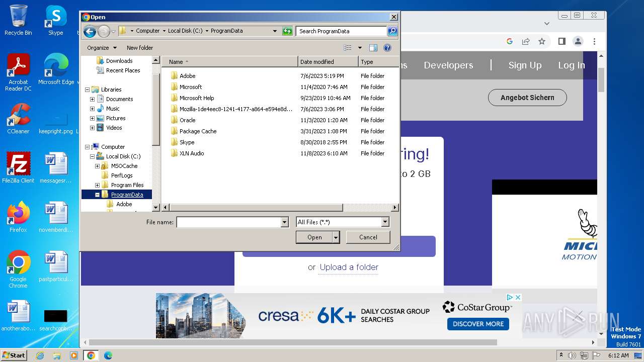
Task: Click the Back arrow in Open dialog
Action: tap(90, 31)
